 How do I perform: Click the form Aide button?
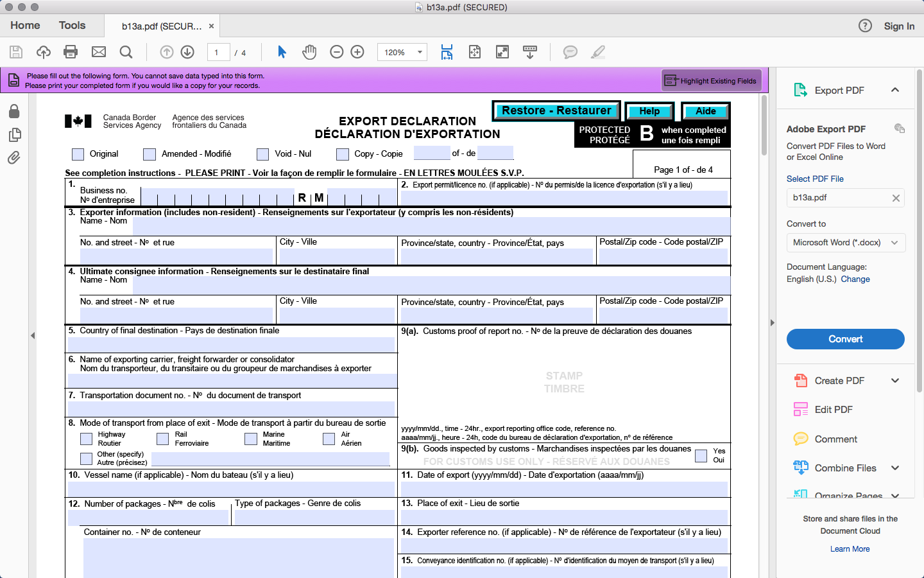click(x=706, y=111)
